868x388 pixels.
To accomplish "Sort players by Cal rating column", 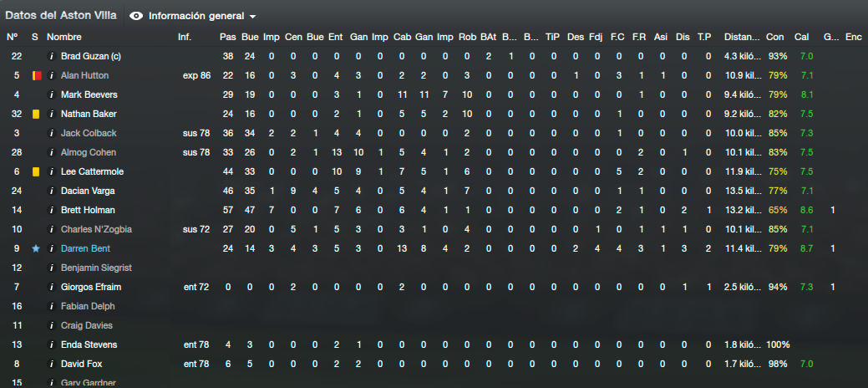I will pyautogui.click(x=801, y=37).
